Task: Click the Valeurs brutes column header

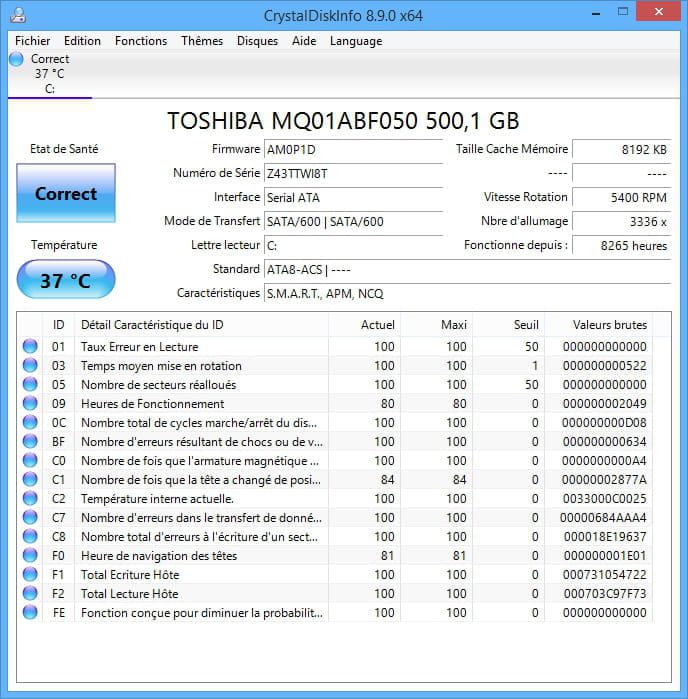Action: point(598,325)
